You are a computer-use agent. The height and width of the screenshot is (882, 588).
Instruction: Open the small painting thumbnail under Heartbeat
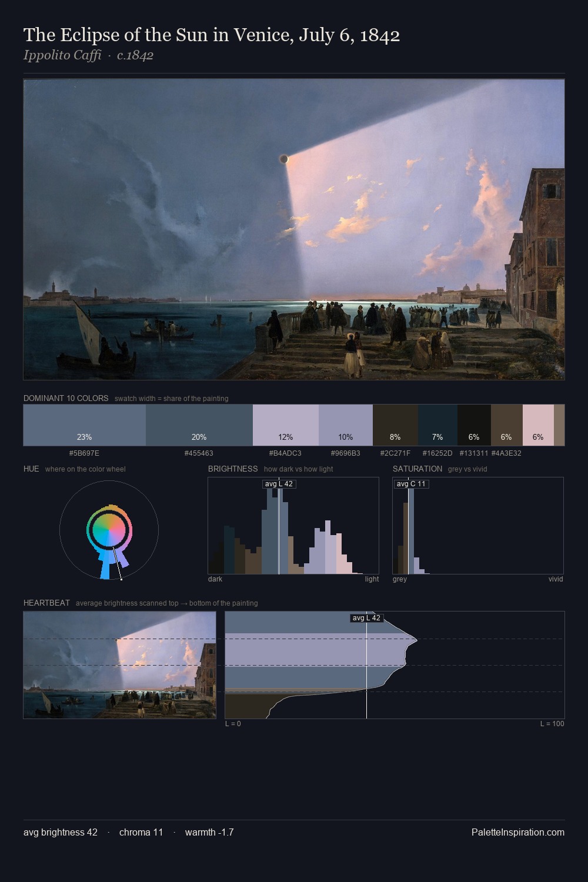coord(119,665)
